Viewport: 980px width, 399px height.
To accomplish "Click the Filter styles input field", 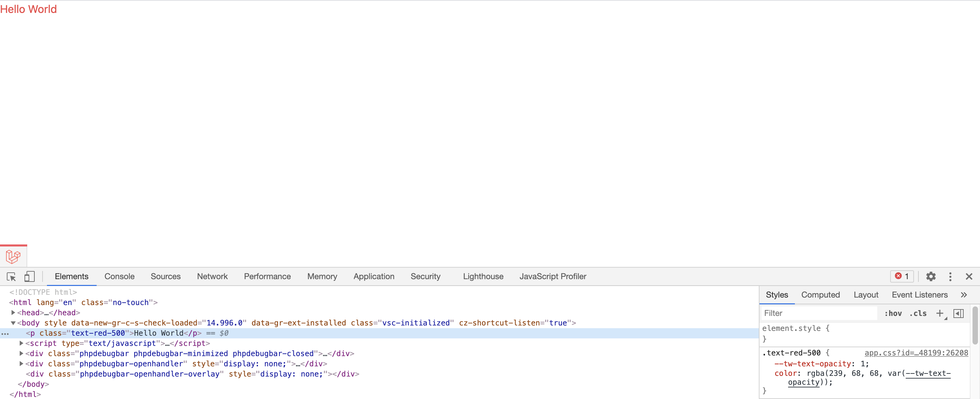I will click(819, 313).
